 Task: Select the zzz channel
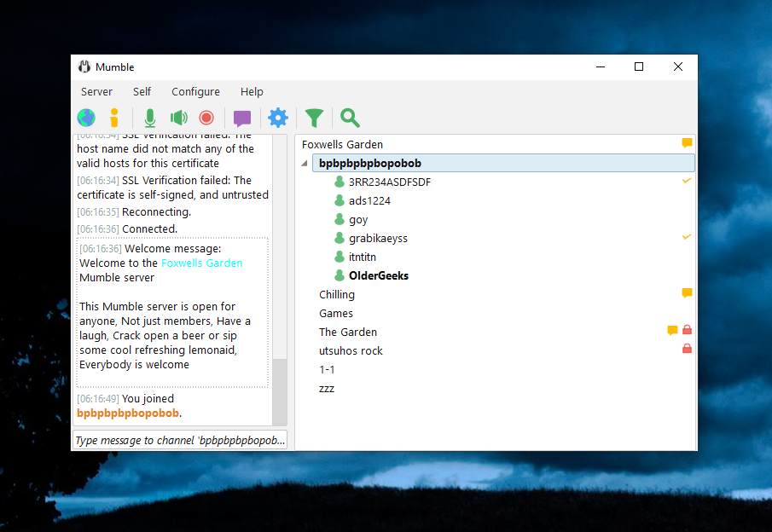(327, 388)
